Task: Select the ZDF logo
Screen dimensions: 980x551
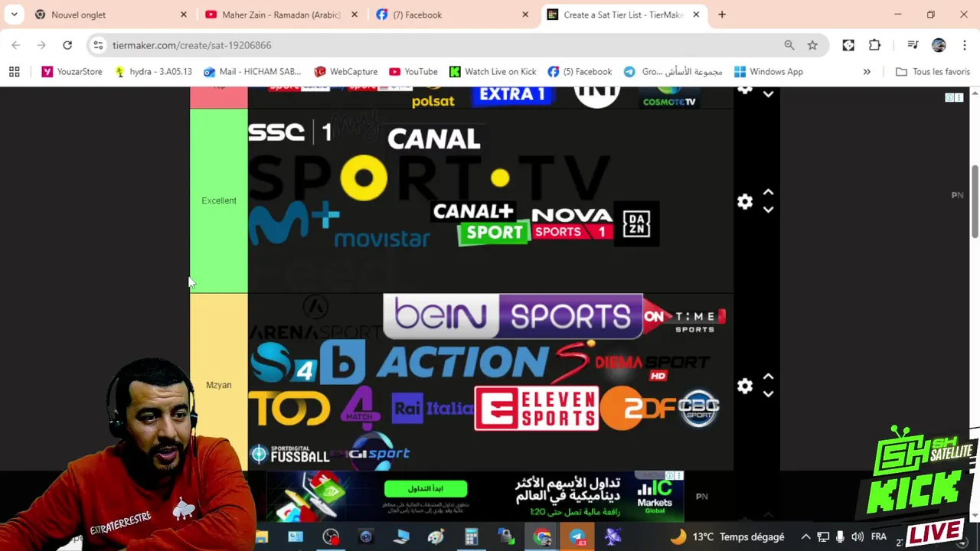Action: coord(639,408)
